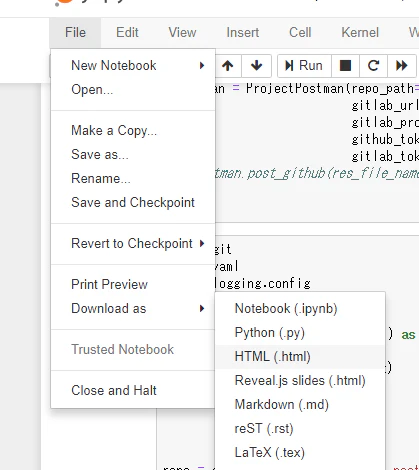Click the ProjectPostman code line
The image size is (419, 470).
click(317, 89)
